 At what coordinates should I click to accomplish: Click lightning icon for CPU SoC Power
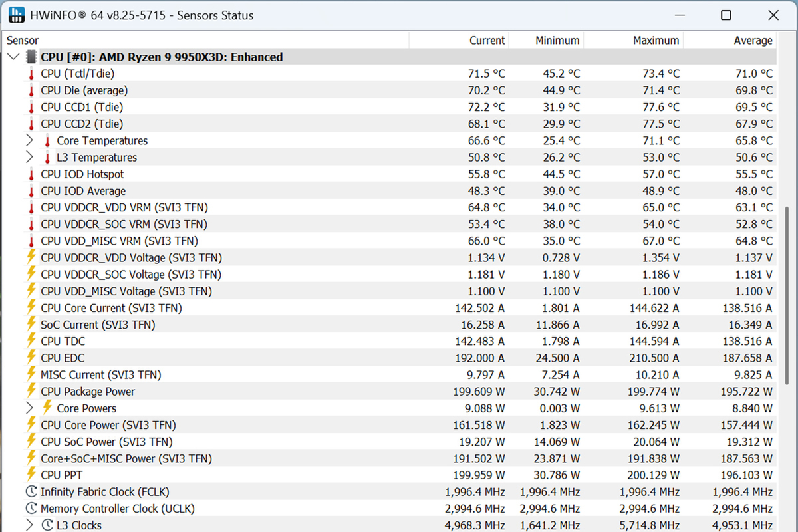(x=31, y=442)
